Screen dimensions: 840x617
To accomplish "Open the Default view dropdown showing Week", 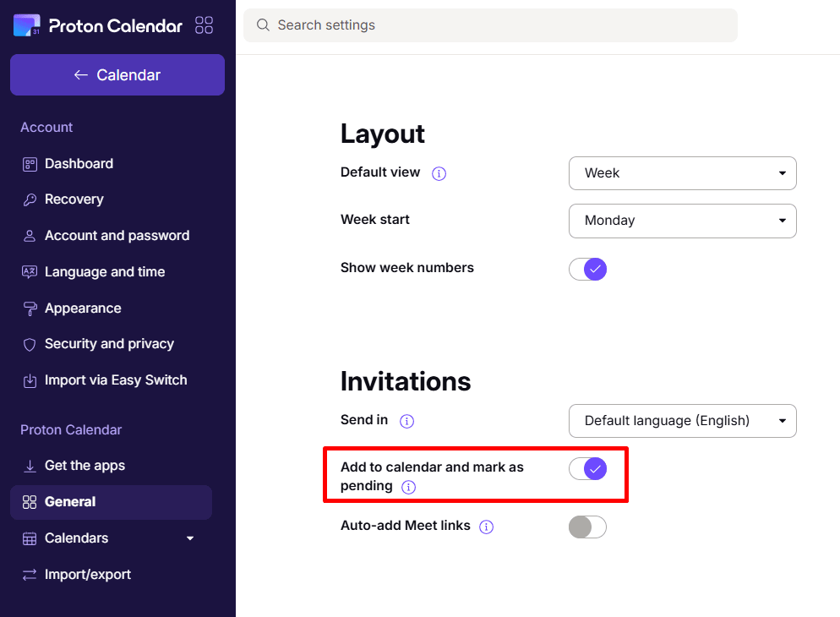I will tap(683, 173).
